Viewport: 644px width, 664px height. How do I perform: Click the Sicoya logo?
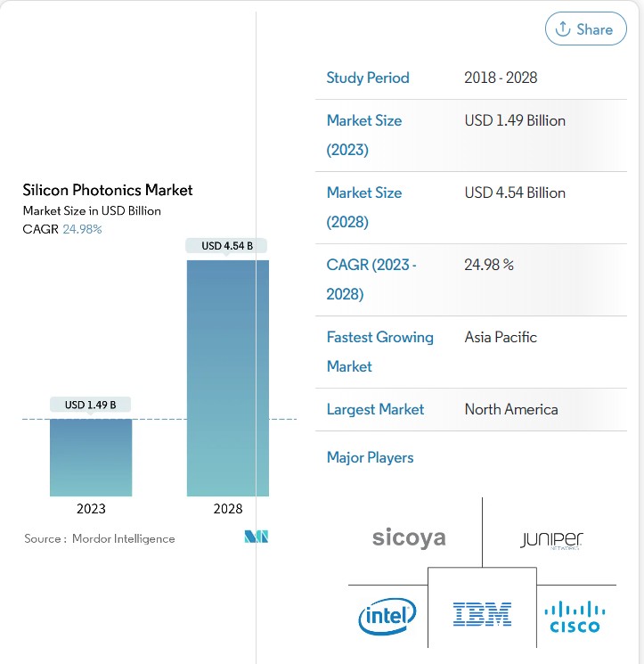click(x=409, y=538)
